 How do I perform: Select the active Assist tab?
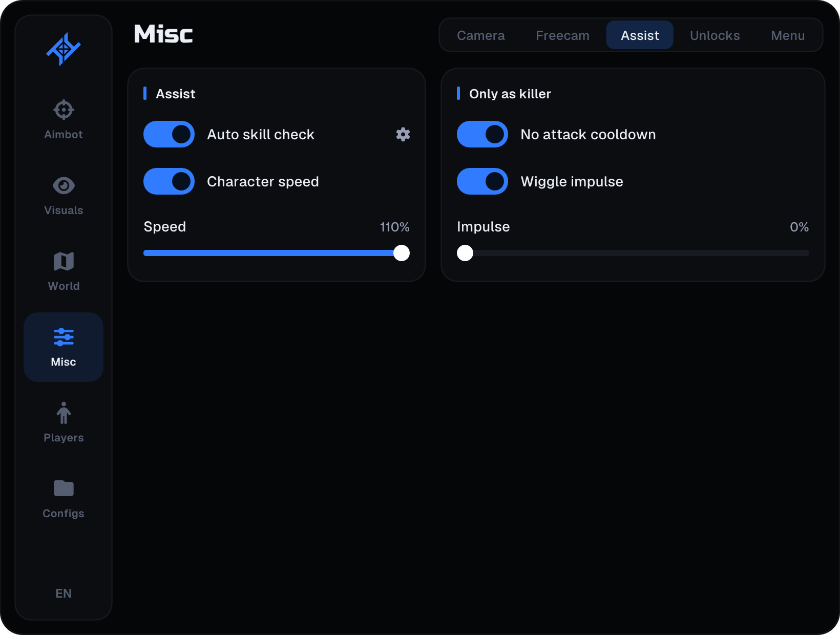click(x=640, y=35)
